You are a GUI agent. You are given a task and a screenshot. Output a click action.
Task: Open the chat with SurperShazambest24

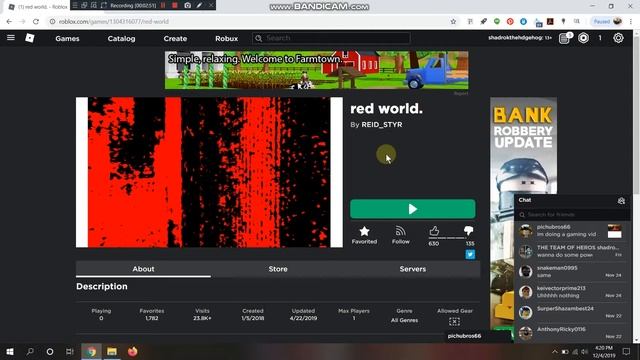coord(572,312)
